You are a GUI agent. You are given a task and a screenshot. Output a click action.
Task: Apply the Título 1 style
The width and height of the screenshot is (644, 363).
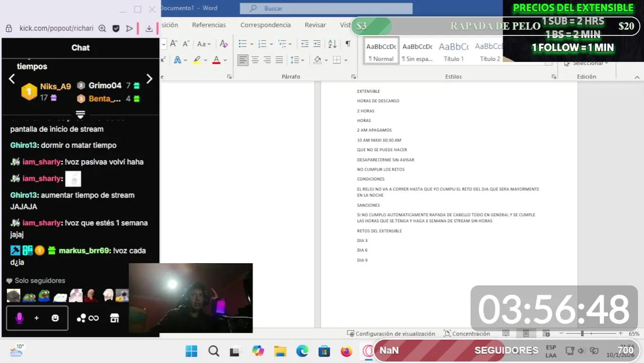click(454, 51)
